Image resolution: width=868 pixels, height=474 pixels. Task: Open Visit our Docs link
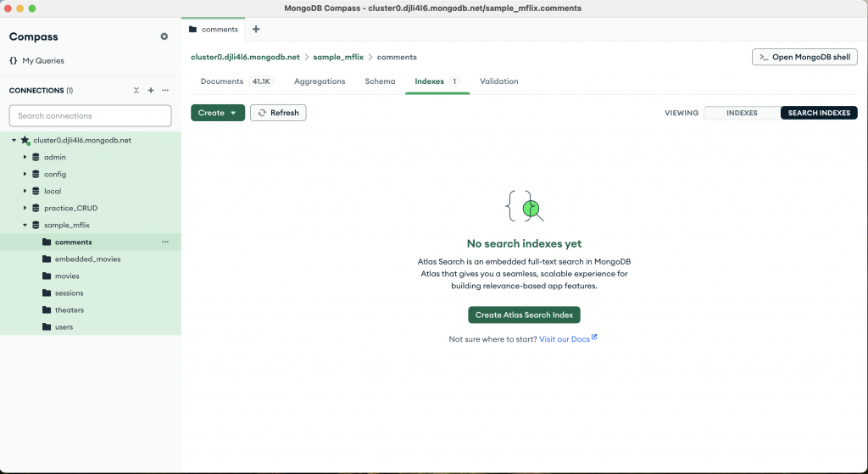(x=564, y=339)
